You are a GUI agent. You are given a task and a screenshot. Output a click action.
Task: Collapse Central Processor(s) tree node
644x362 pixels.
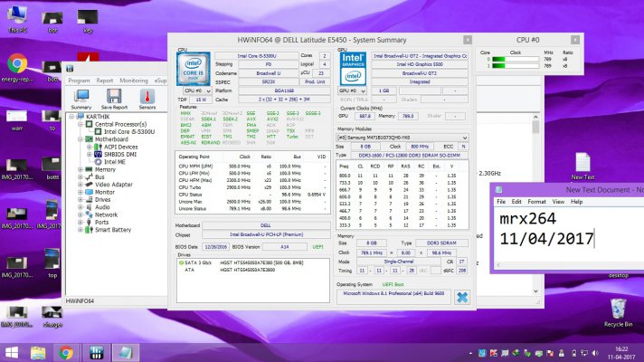(x=80, y=124)
